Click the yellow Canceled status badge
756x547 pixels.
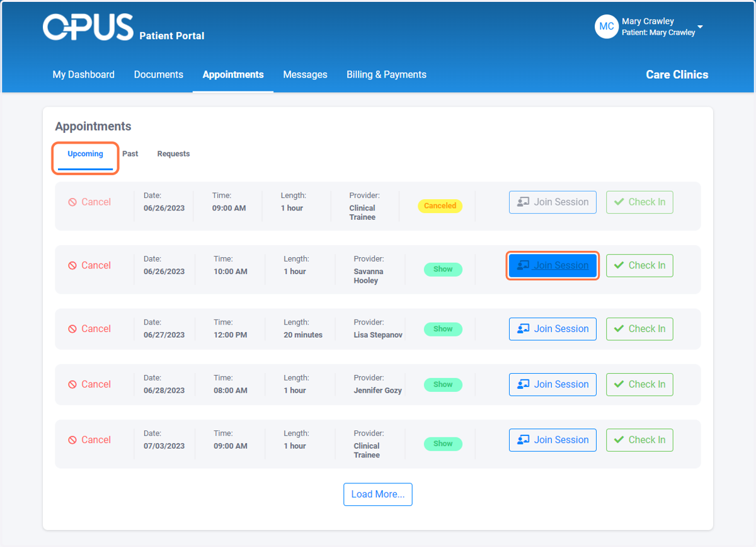pyautogui.click(x=440, y=206)
